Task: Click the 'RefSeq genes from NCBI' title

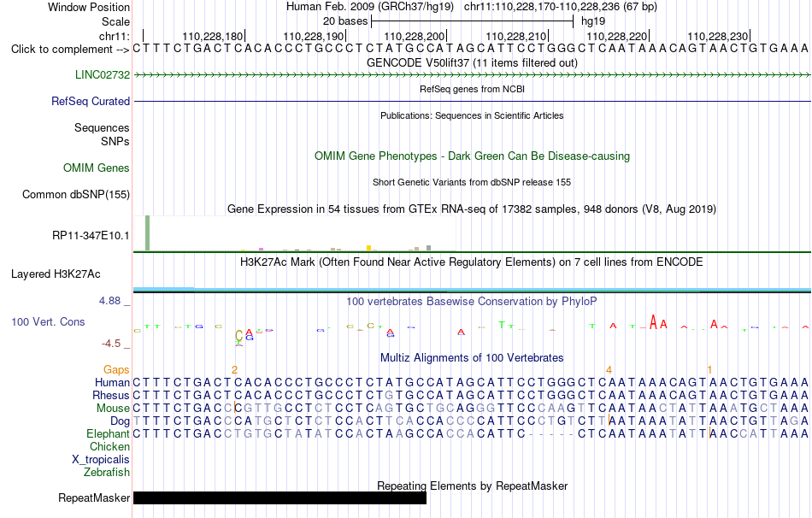Action: pos(473,89)
